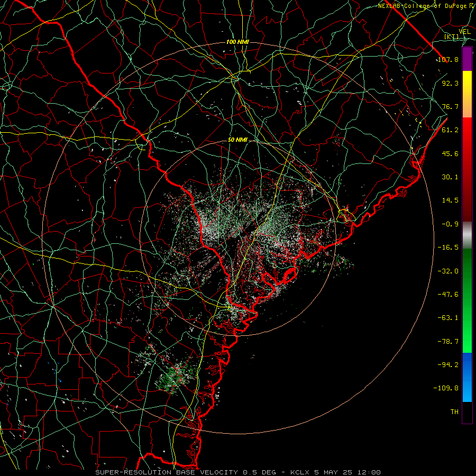Click the 30.1 legend value
The height and width of the screenshot is (476, 476).
pos(450,177)
